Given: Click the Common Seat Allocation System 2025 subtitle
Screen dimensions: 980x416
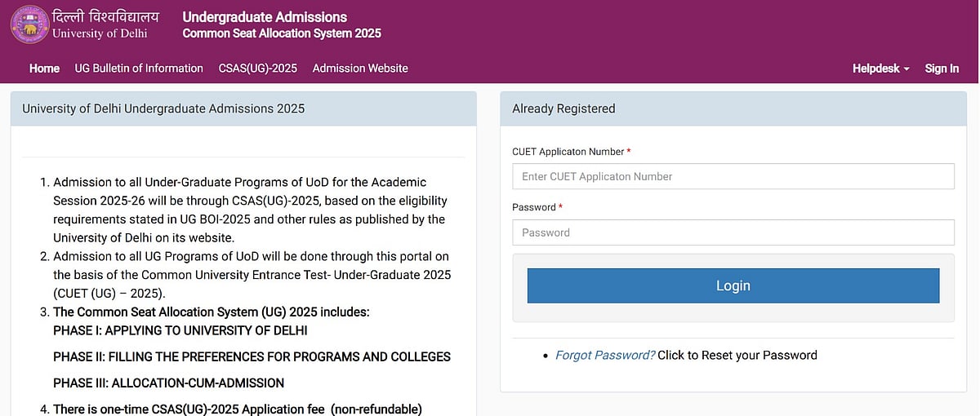Looking at the screenshot, I should (x=282, y=33).
